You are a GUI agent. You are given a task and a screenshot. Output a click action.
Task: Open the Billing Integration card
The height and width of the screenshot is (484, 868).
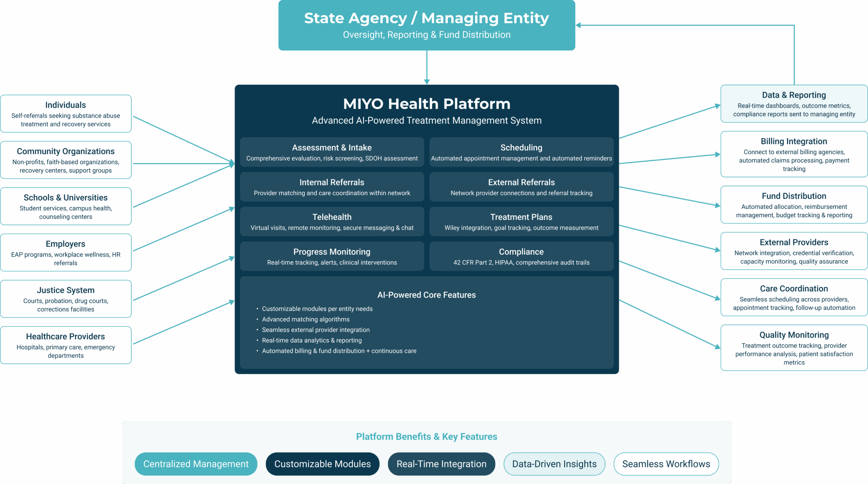pyautogui.click(x=794, y=154)
